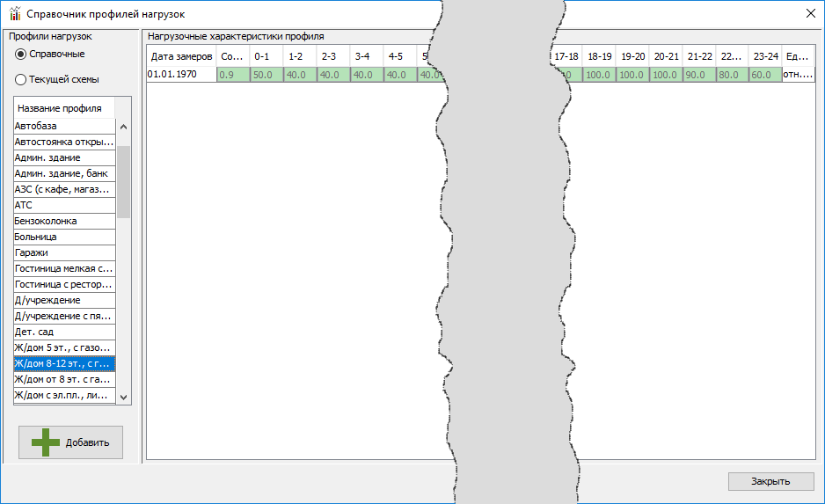Click the app icon in the title bar

click(15, 14)
